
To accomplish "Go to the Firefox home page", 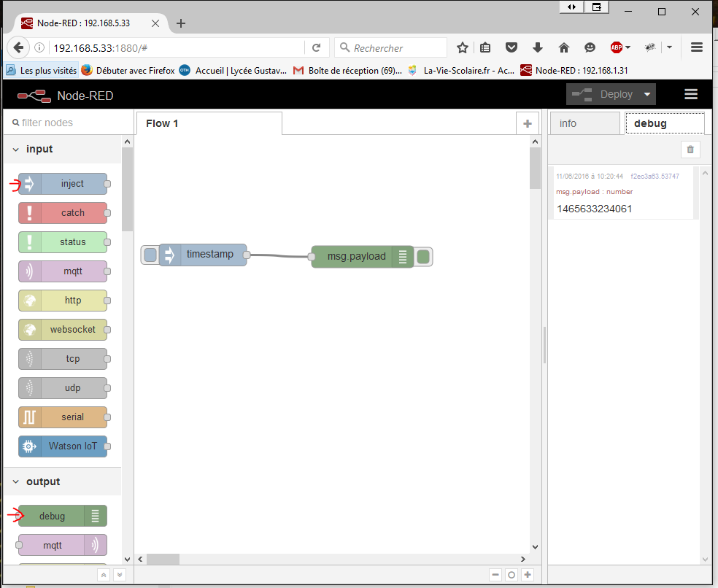I will click(x=564, y=47).
